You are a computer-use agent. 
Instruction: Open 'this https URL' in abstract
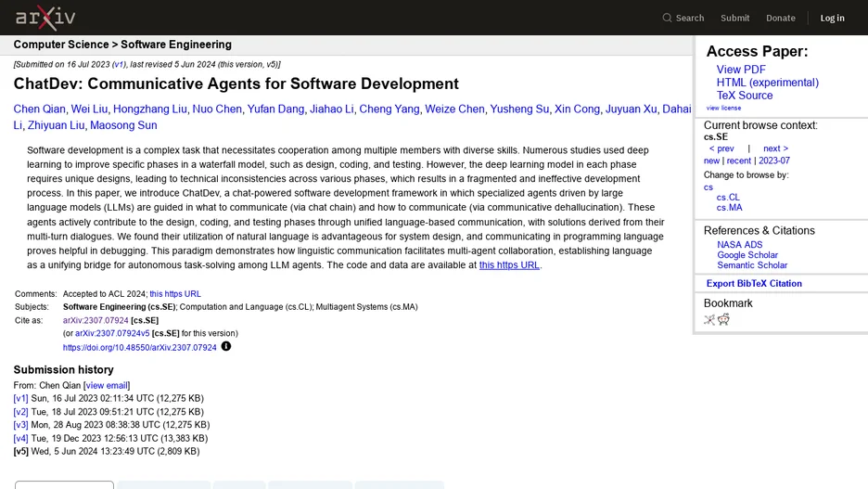pos(509,264)
